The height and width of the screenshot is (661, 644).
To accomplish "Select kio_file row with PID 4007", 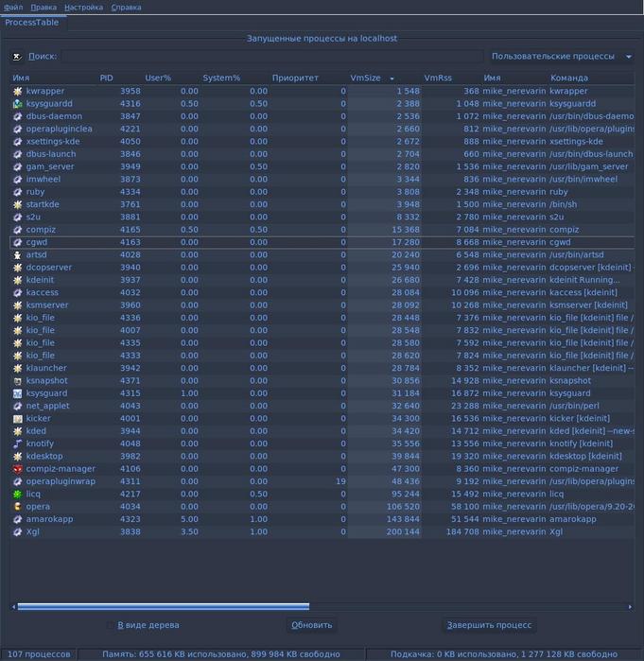I will coord(322,331).
